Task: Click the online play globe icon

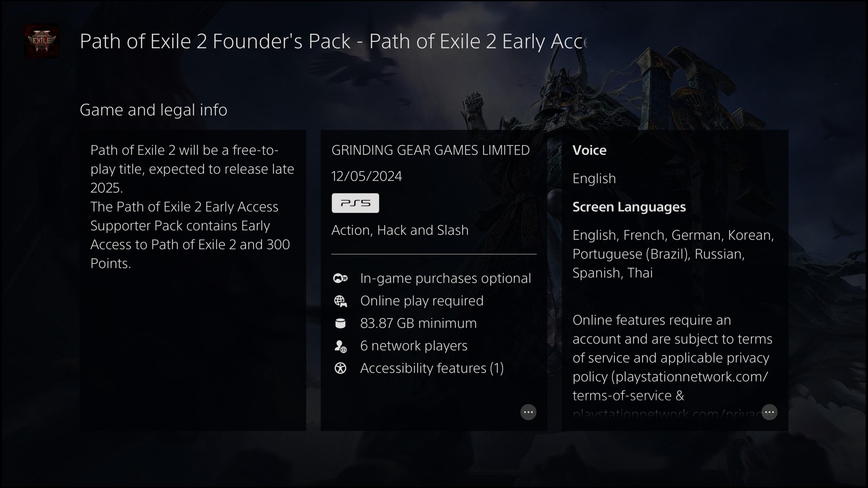Action: (x=340, y=301)
